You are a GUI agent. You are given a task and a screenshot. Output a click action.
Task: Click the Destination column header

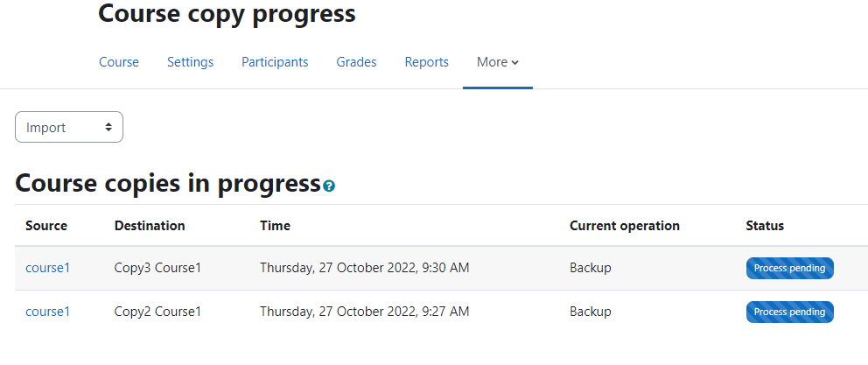pos(150,226)
